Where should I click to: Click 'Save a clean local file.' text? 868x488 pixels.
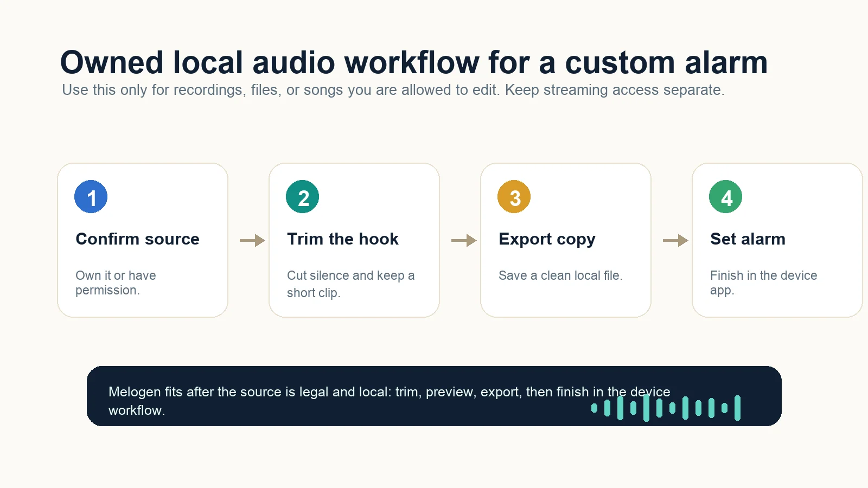point(560,275)
